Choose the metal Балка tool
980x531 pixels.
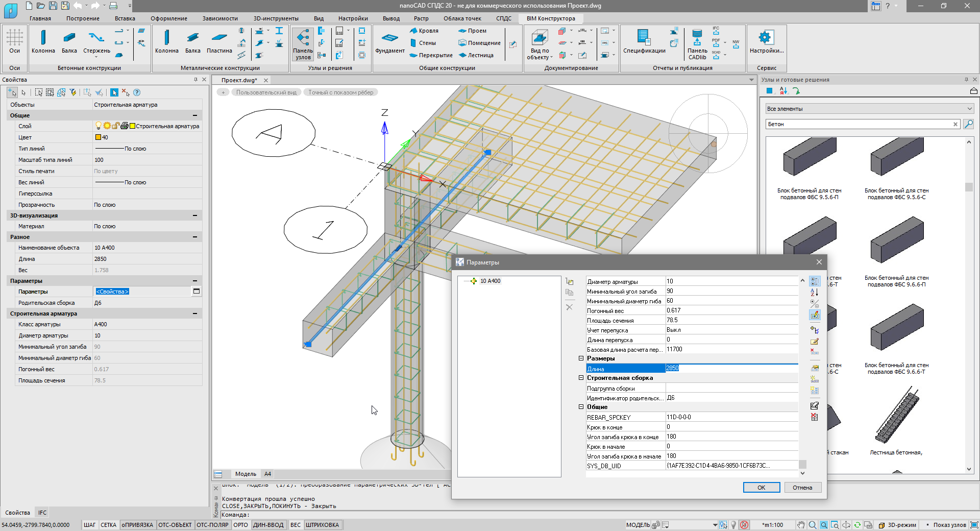[x=193, y=41]
